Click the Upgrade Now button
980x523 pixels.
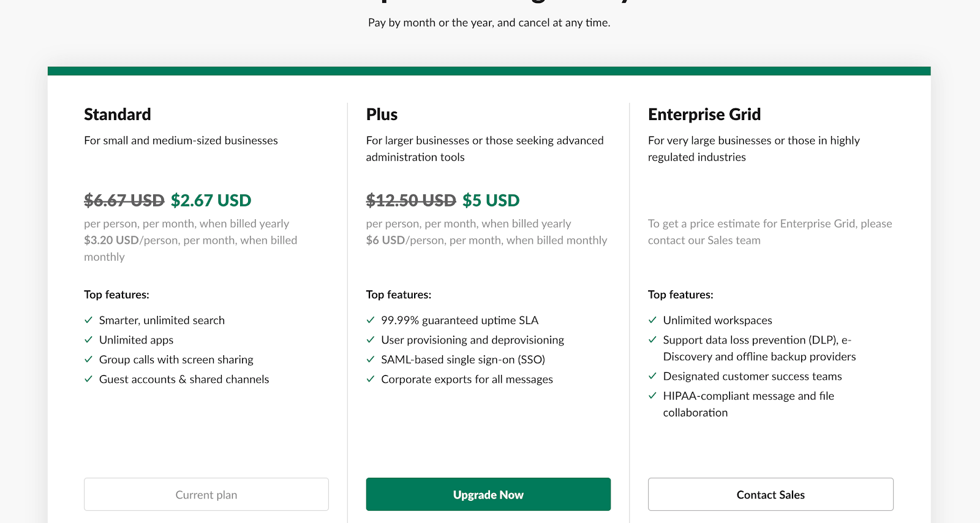pyautogui.click(x=488, y=494)
